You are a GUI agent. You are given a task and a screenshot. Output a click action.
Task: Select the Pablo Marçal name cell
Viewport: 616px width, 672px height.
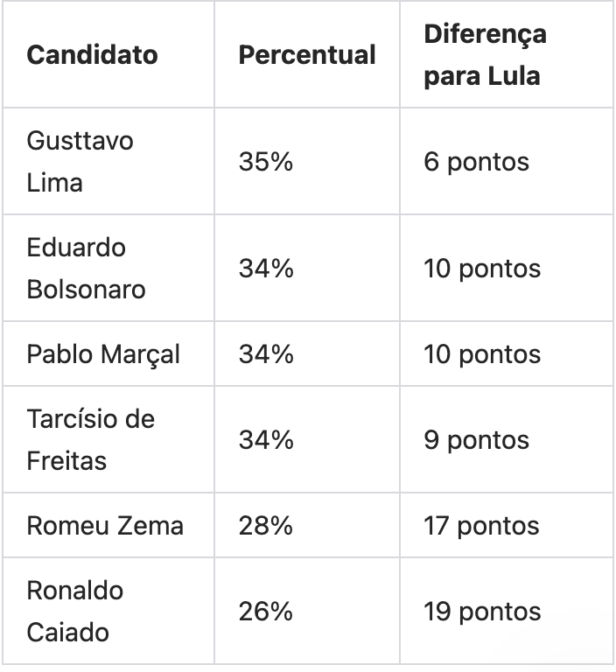click(x=103, y=354)
